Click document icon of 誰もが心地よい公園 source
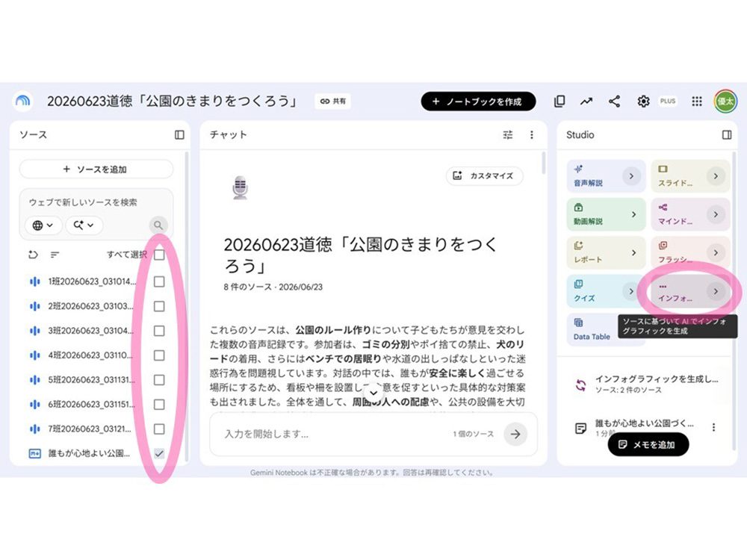747x560 pixels. click(35, 453)
